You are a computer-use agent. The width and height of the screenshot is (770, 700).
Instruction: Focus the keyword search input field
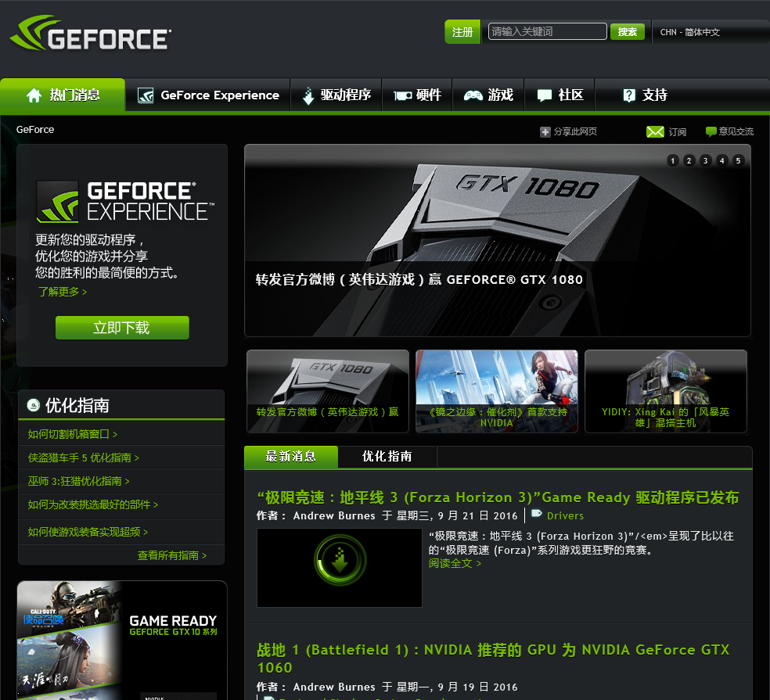point(548,31)
